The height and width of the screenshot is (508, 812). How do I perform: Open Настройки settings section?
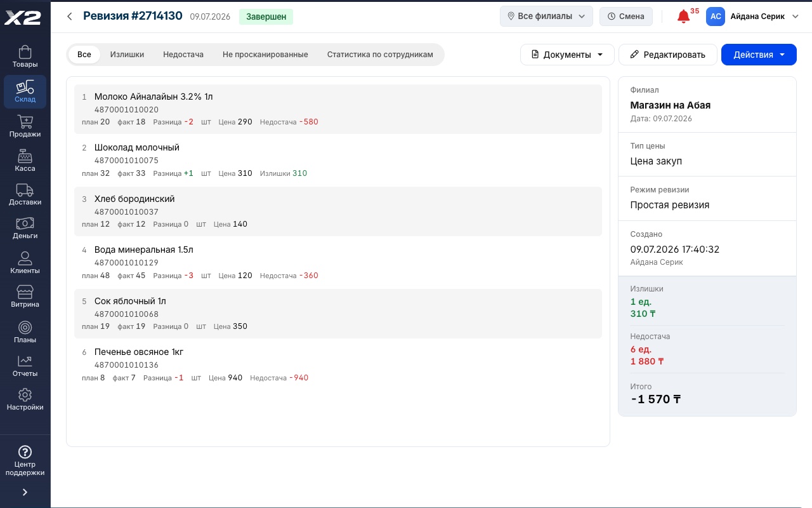(x=25, y=399)
